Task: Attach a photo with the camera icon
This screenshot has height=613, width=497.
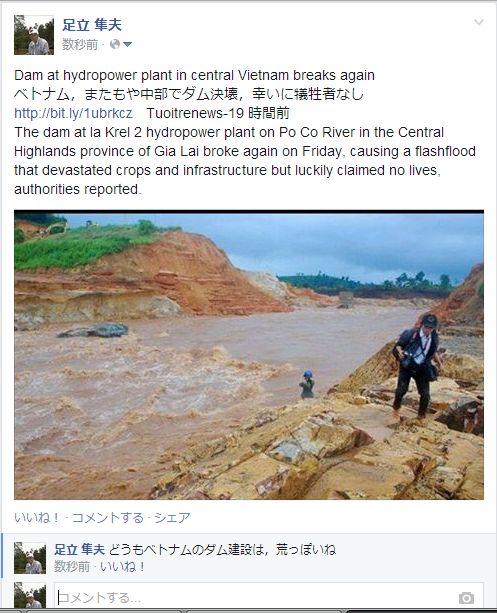Action: [x=466, y=598]
